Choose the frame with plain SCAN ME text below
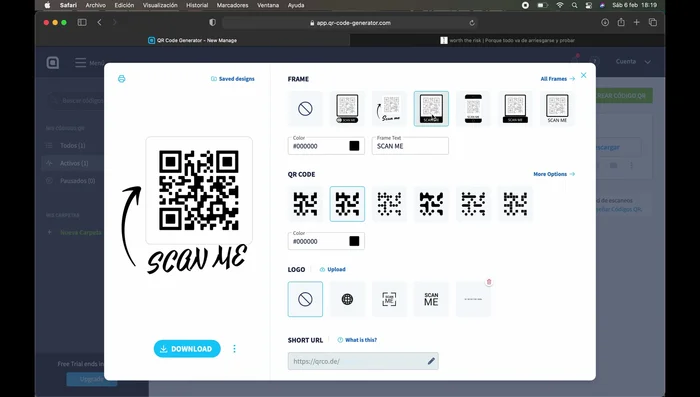 point(557,109)
